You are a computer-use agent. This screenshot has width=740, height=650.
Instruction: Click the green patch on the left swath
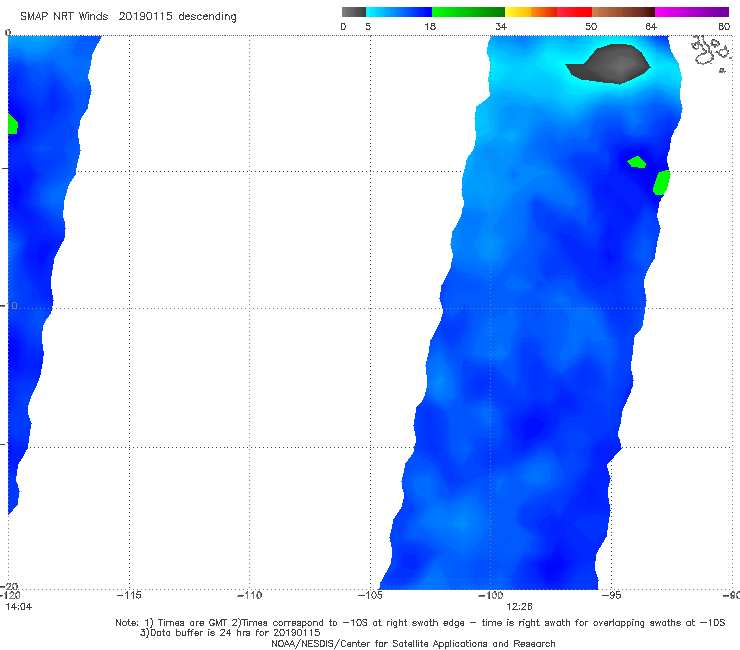click(13, 124)
